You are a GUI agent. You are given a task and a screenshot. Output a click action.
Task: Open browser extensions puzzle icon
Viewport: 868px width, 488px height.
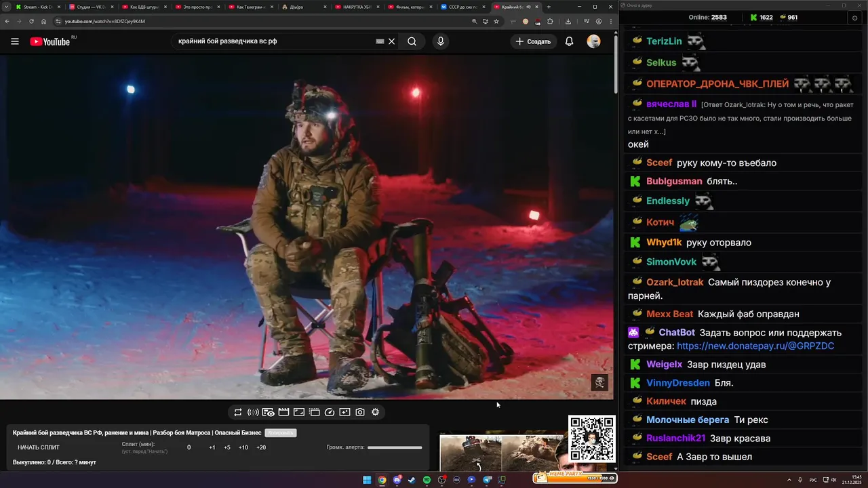coord(551,21)
